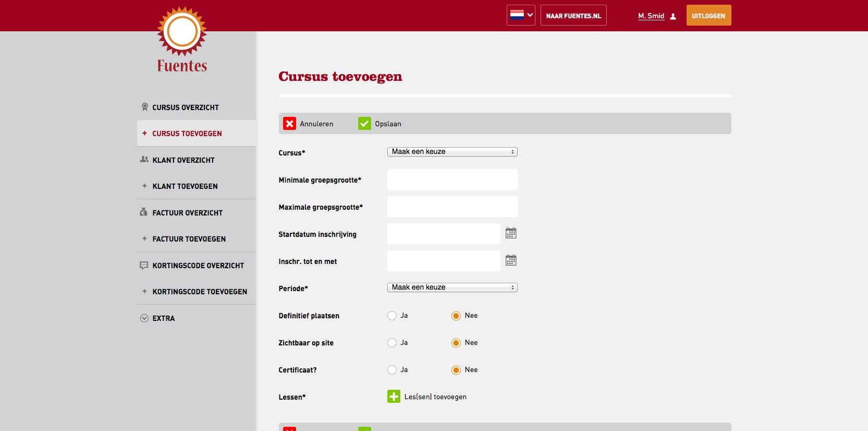Go to Klant overzicht in sidebar
The width and height of the screenshot is (868, 431).
[x=183, y=160]
